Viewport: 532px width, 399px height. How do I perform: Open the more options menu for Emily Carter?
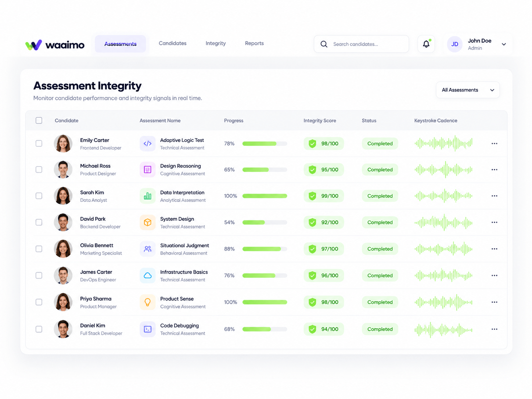495,144
